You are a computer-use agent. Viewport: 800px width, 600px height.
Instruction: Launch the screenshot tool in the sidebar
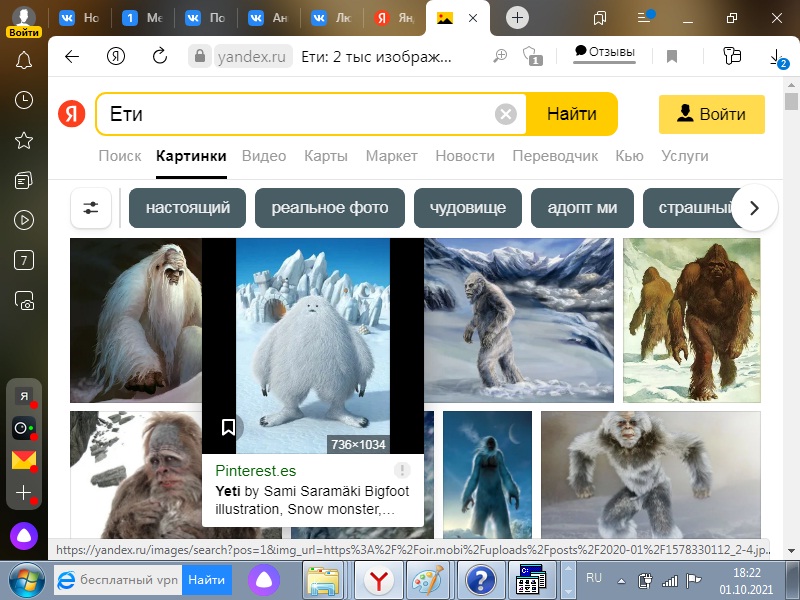(x=24, y=301)
